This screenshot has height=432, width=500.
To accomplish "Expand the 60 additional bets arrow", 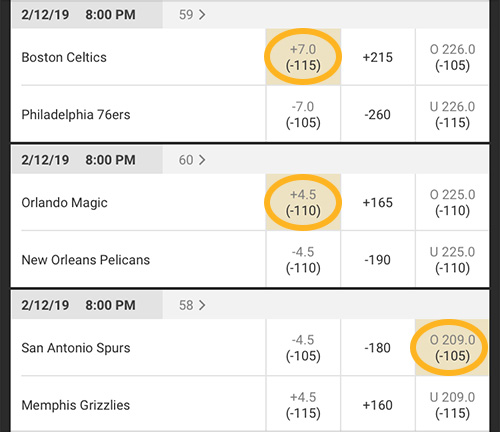I will 202,160.
